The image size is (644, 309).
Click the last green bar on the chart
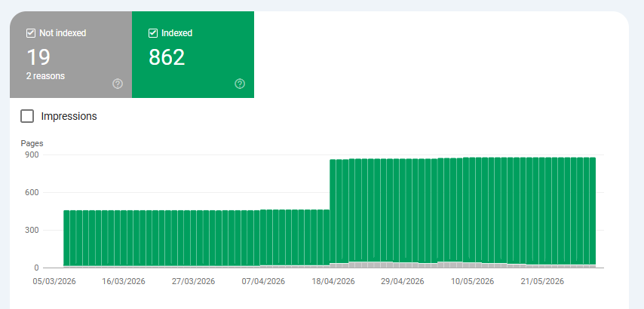[593, 213]
